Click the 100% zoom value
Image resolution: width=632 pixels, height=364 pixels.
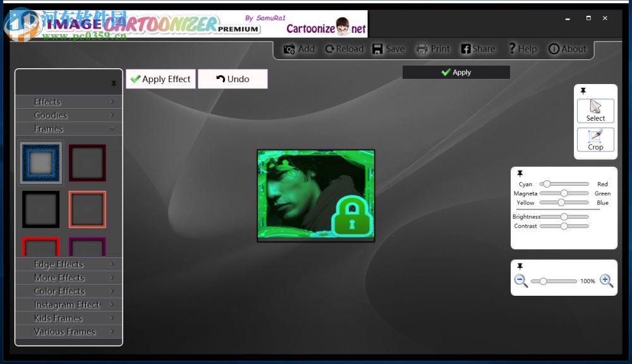(x=587, y=281)
